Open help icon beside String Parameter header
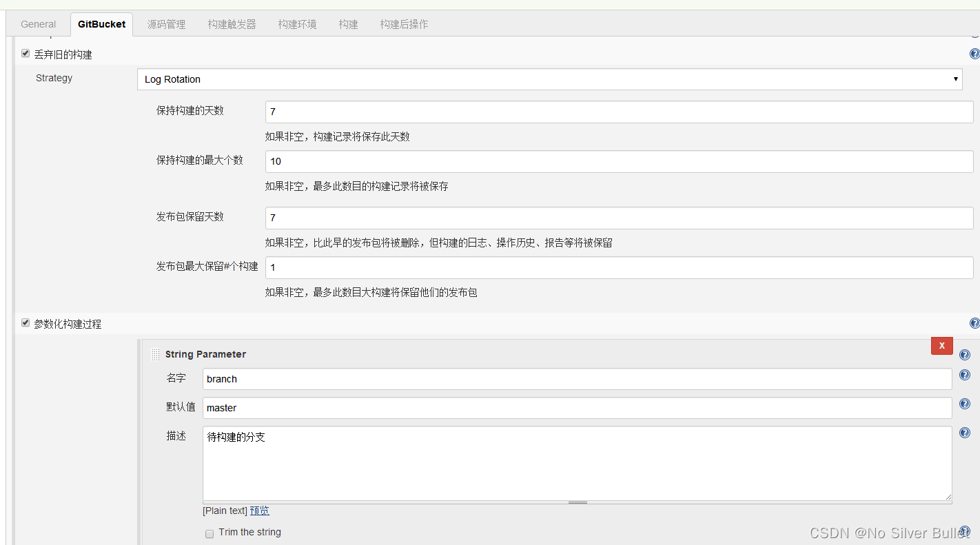The width and height of the screenshot is (980, 545). (x=965, y=355)
